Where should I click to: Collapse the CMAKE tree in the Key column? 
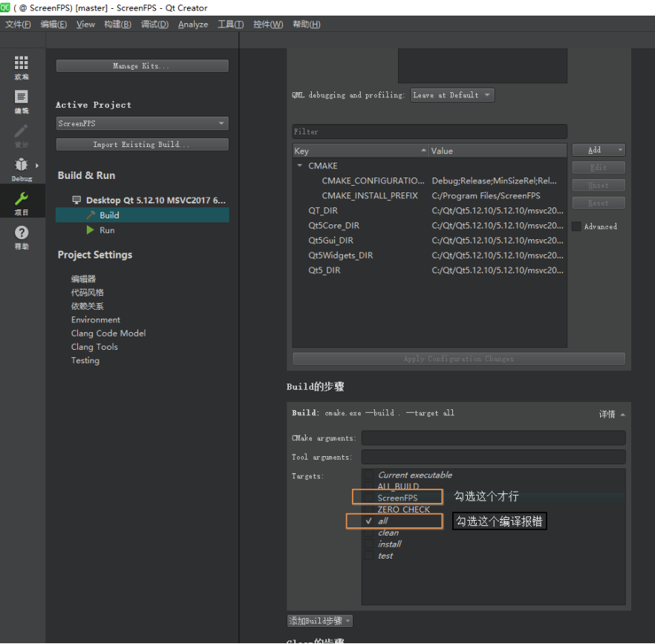point(301,166)
